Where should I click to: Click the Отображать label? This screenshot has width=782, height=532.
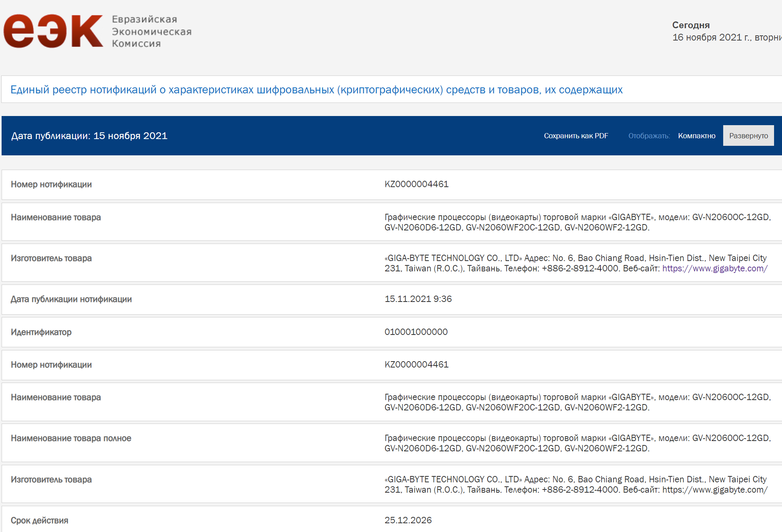tap(648, 136)
